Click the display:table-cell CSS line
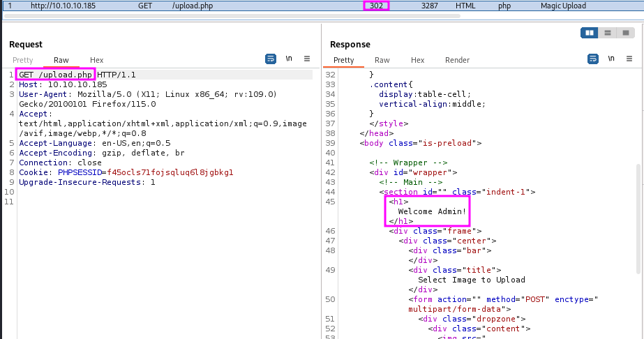 click(425, 94)
